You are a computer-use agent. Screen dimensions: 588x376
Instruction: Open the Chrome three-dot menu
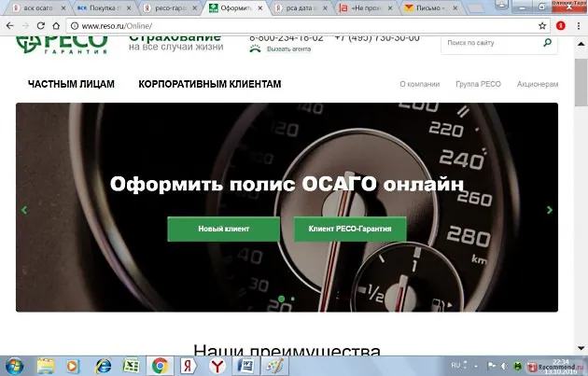click(x=578, y=26)
